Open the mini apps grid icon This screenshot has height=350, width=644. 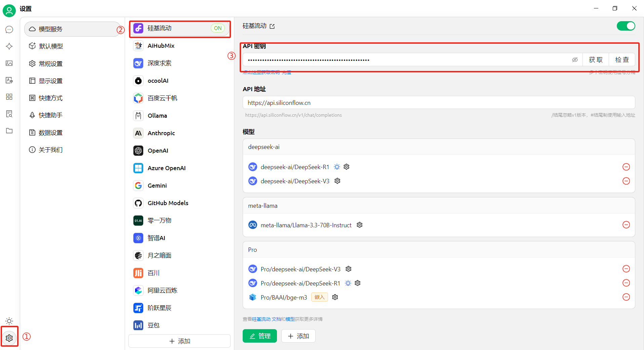pos(9,97)
